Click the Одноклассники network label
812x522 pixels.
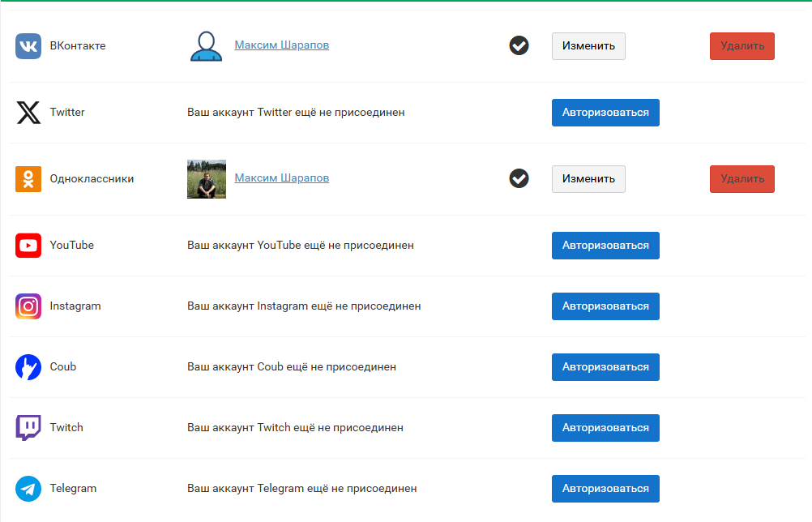click(92, 179)
